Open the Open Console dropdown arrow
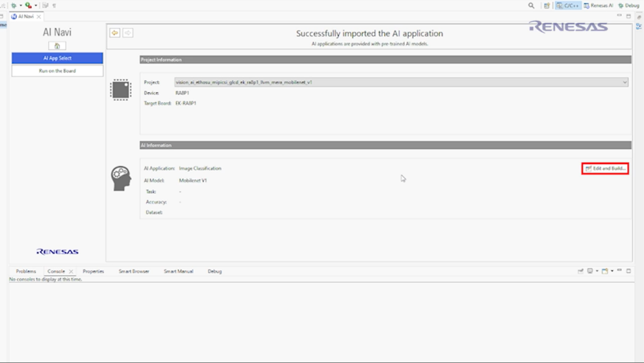 pos(612,271)
